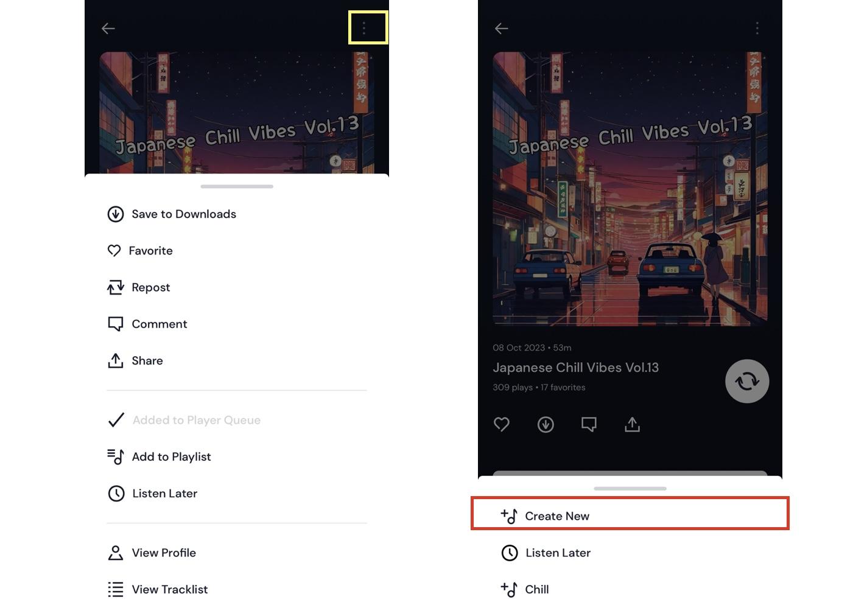Click speech bubble icon beside Comment
867x616 pixels.
(x=116, y=324)
